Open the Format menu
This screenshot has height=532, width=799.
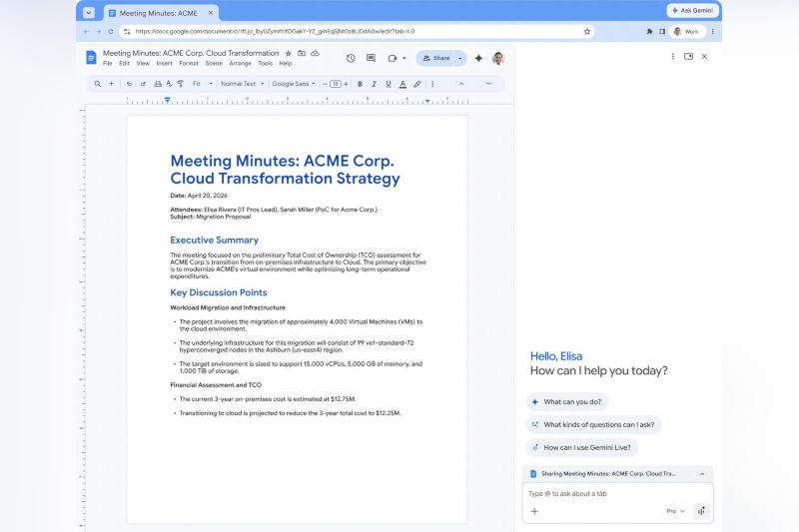coord(188,63)
